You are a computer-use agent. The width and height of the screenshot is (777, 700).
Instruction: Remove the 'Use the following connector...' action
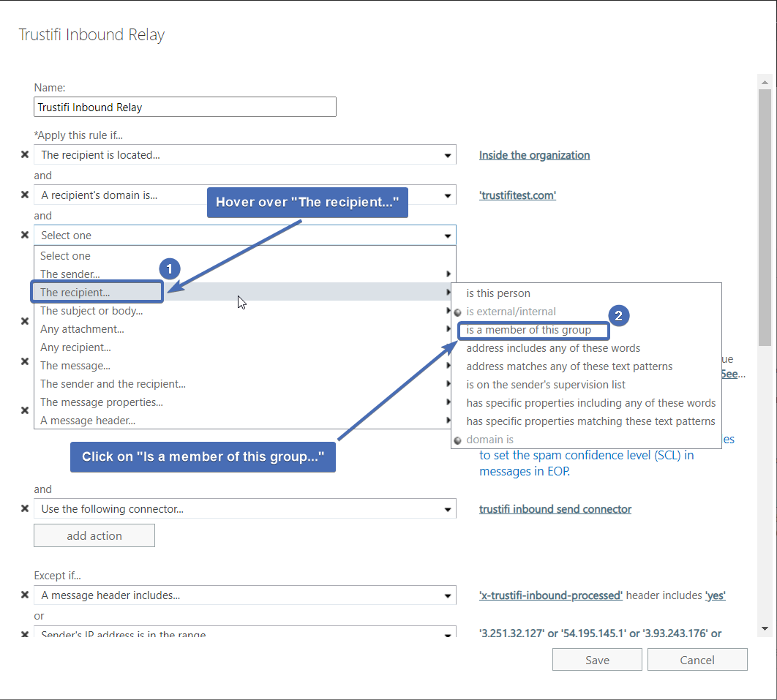pyautogui.click(x=25, y=508)
